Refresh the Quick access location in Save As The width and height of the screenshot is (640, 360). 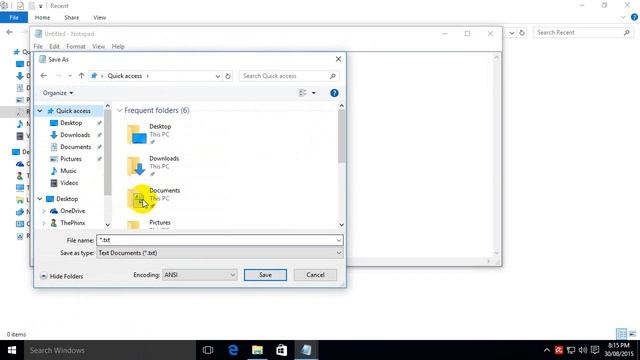[228, 76]
